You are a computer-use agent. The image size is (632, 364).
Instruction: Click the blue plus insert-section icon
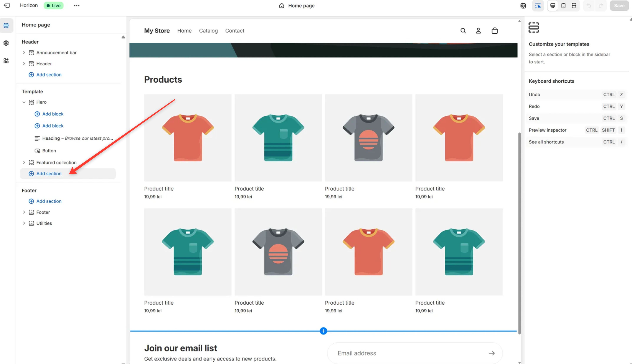pos(323,331)
